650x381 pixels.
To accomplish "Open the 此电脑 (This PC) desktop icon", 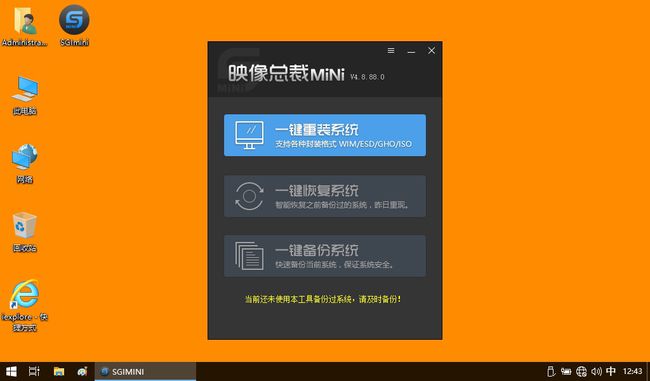I will click(x=25, y=95).
